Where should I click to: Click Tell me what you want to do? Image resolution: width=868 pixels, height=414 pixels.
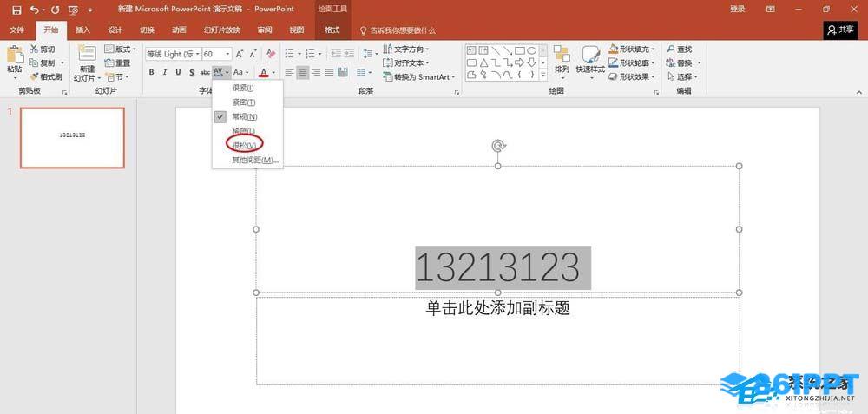click(397, 30)
